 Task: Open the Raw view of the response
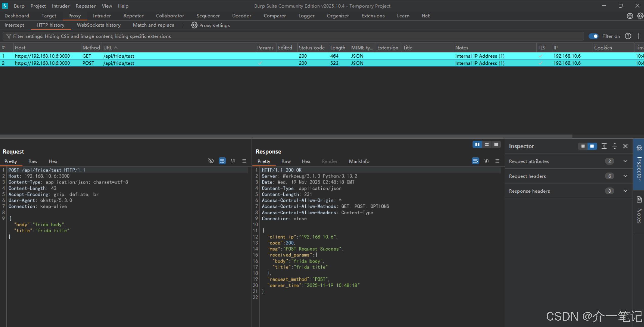pos(286,161)
